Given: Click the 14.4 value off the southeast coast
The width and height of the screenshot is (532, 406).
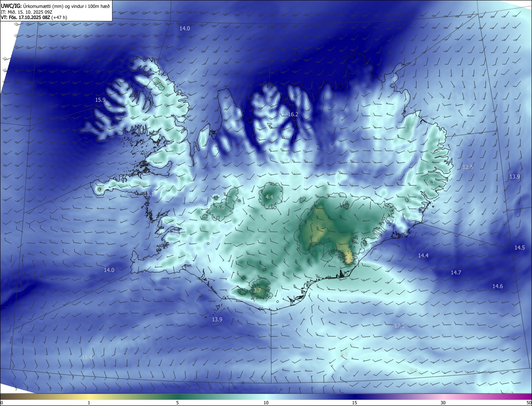Looking at the screenshot, I should coord(423,256).
